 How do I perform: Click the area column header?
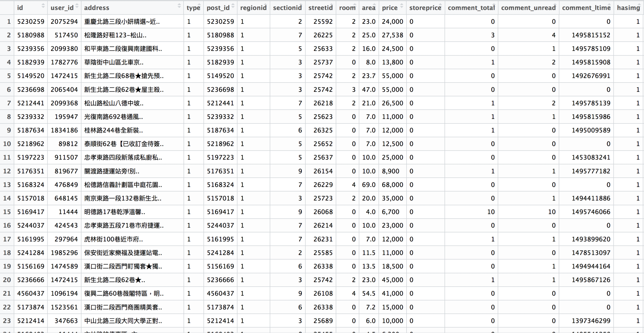click(x=368, y=8)
